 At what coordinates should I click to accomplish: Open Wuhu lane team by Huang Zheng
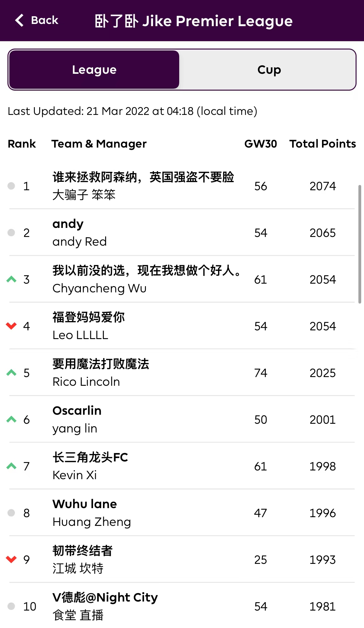point(85,504)
